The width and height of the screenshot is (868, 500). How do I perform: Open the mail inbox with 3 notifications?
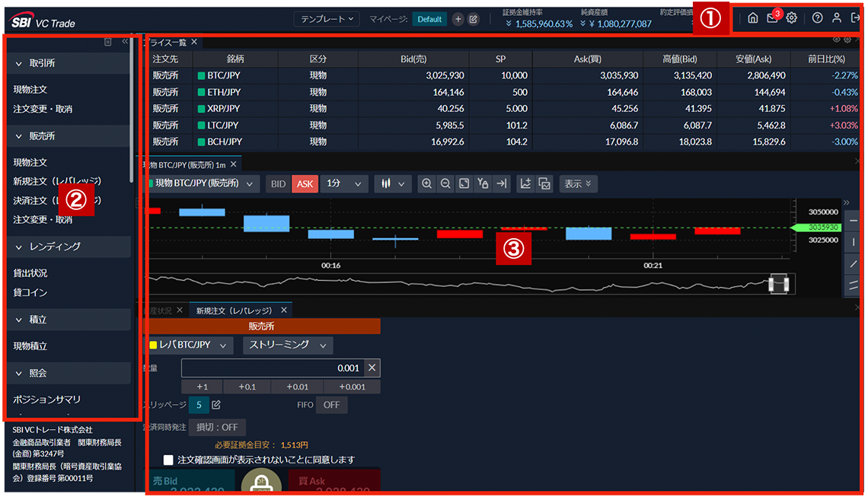point(773,18)
